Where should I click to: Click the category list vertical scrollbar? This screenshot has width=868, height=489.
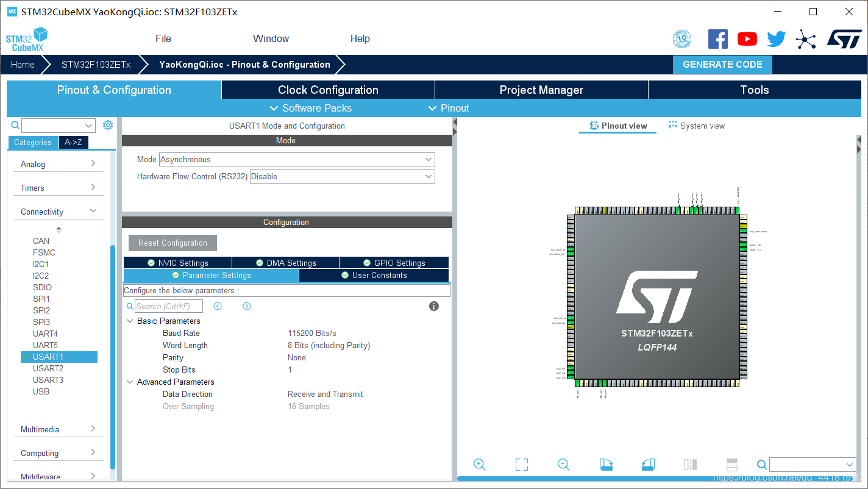pyautogui.click(x=113, y=357)
